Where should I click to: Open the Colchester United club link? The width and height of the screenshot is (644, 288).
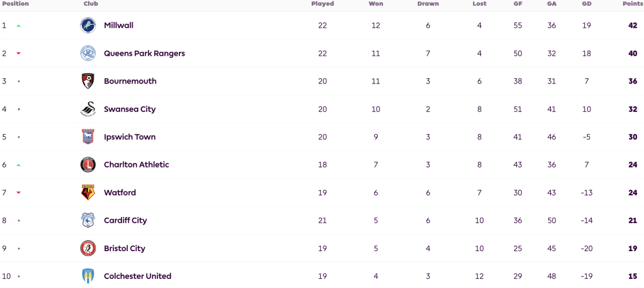coord(137,276)
